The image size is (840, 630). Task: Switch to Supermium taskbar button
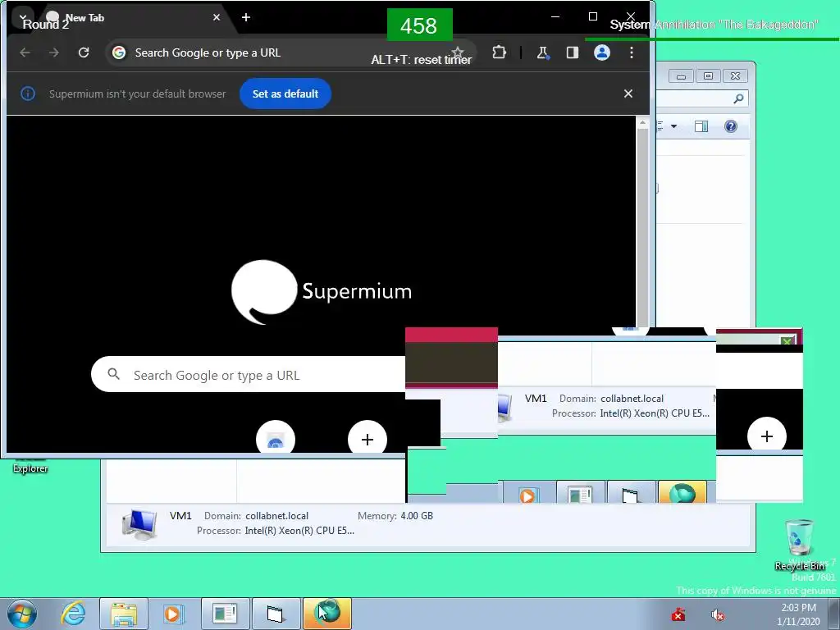coord(327,614)
